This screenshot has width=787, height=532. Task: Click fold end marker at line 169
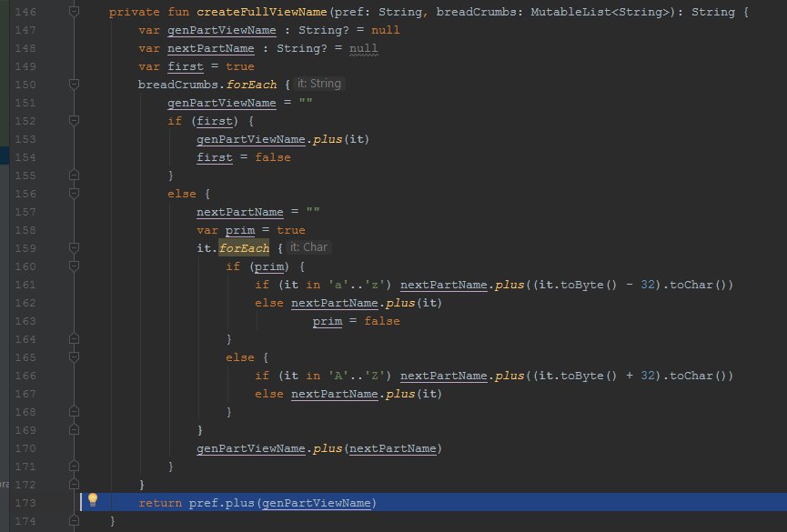tap(74, 429)
